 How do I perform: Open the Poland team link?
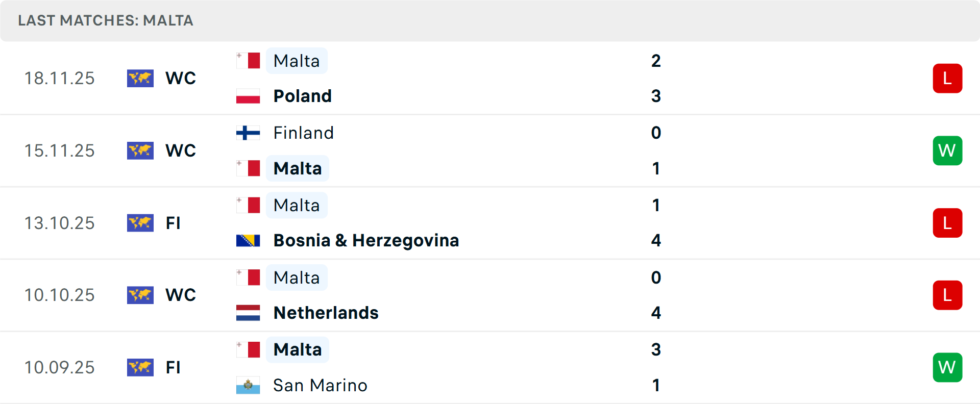click(302, 96)
